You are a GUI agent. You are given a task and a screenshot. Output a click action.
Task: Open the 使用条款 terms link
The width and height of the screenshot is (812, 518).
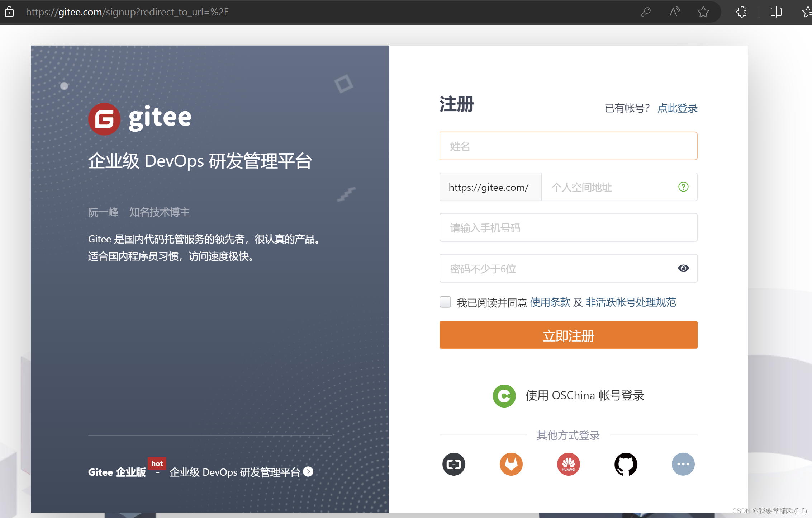[550, 302]
